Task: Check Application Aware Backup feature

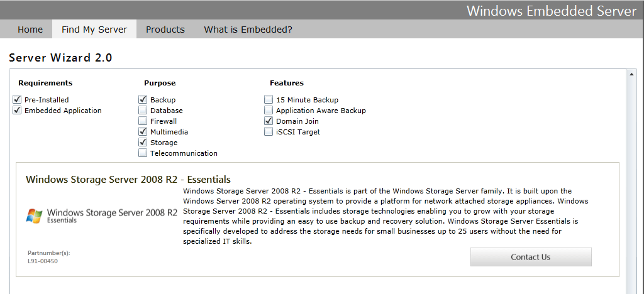Action: click(268, 111)
